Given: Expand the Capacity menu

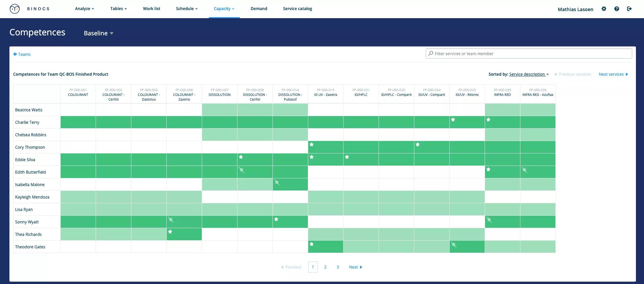Looking at the screenshot, I should 224,9.
